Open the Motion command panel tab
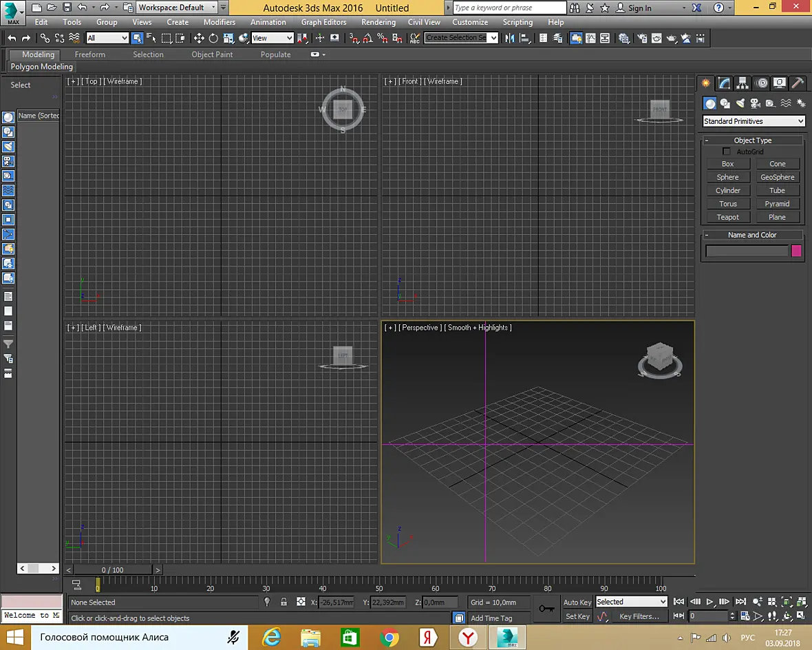Viewport: 812px width, 650px height. point(762,83)
